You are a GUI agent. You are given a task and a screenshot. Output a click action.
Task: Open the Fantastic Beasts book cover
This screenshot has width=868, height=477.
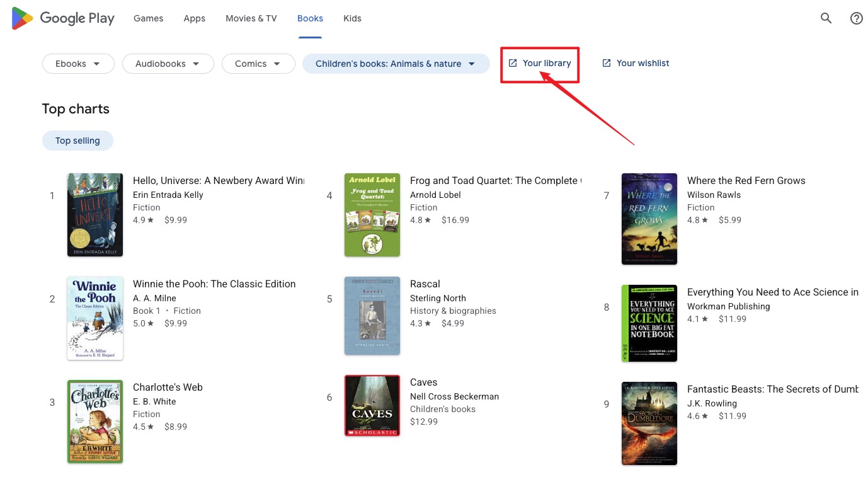point(649,423)
